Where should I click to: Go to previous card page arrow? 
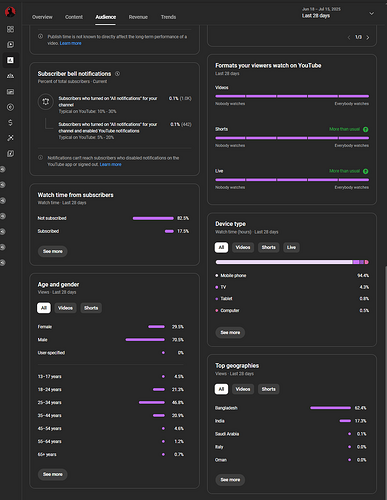click(x=349, y=37)
